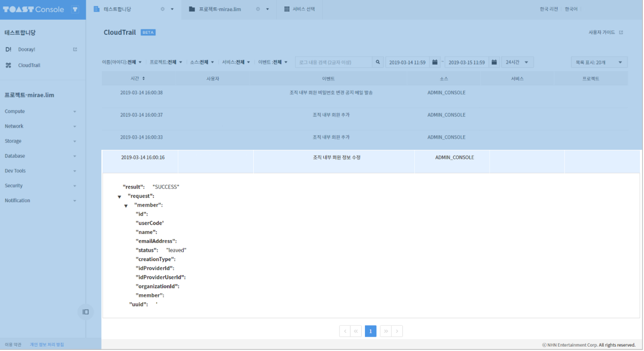Expand the Notification menu
The image size is (644, 351).
43,201
